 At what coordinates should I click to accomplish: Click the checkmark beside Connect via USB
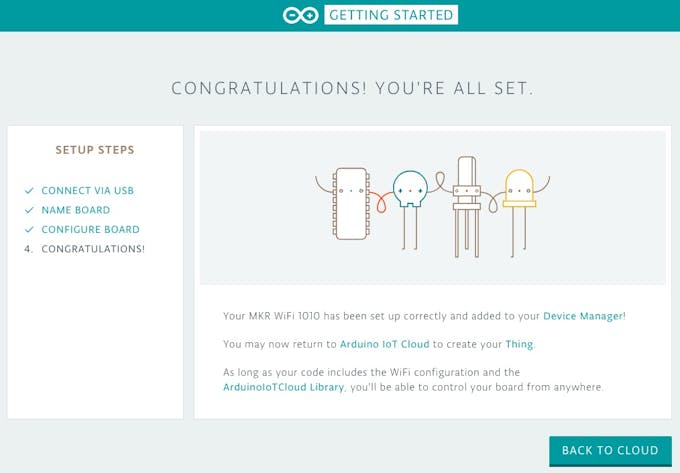(29, 190)
